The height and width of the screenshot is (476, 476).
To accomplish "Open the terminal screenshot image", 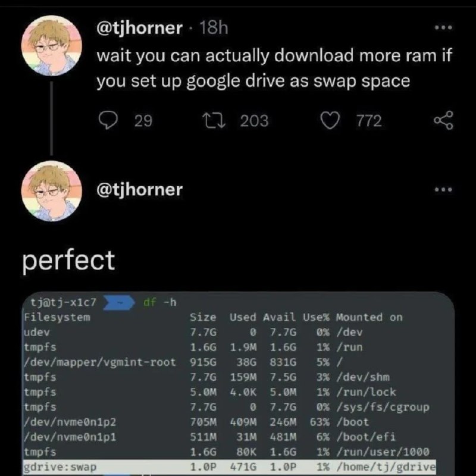I will click(238, 384).
